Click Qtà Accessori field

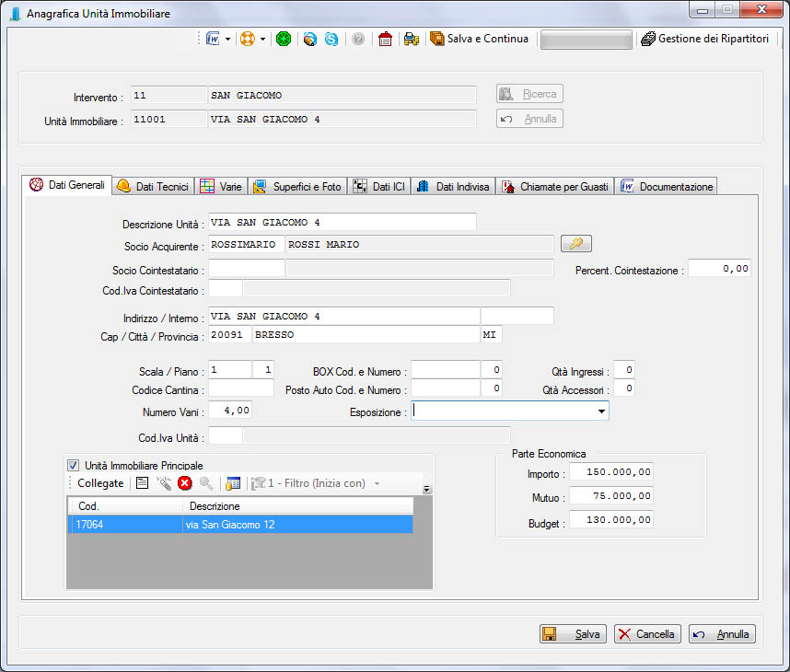(623, 388)
